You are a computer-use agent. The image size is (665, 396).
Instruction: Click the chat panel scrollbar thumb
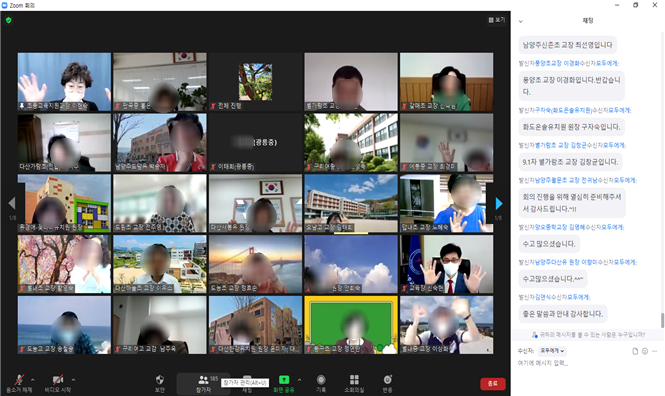click(x=662, y=320)
